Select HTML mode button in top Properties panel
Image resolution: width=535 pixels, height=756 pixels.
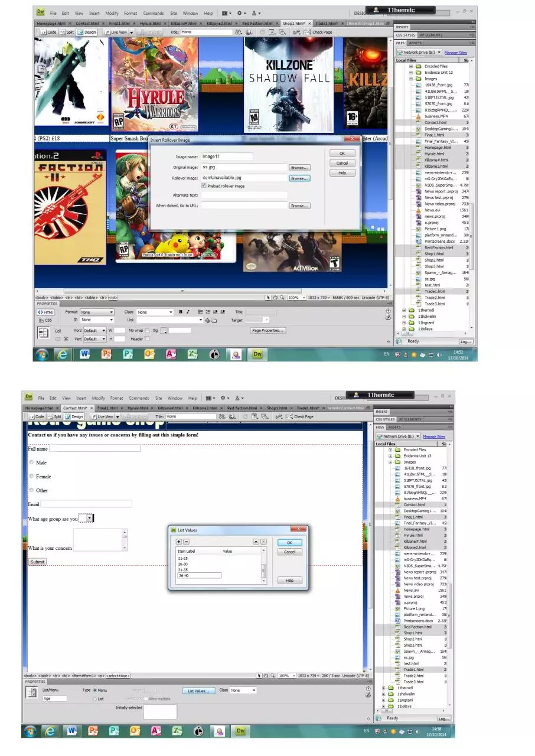tap(45, 312)
